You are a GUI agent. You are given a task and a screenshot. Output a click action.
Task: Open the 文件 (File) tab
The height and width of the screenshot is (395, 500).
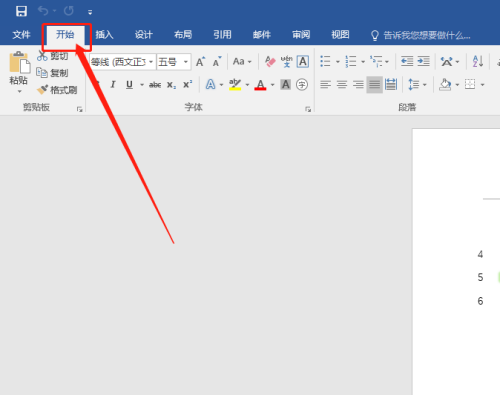pos(21,34)
